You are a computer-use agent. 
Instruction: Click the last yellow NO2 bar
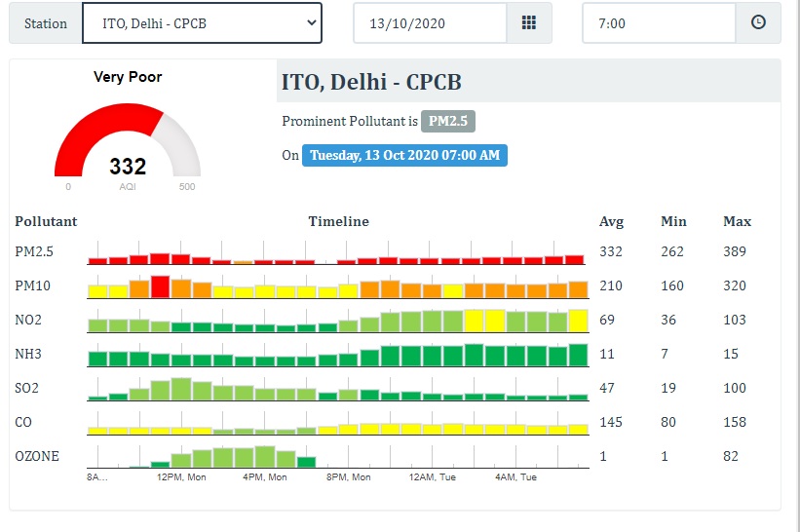click(x=578, y=322)
